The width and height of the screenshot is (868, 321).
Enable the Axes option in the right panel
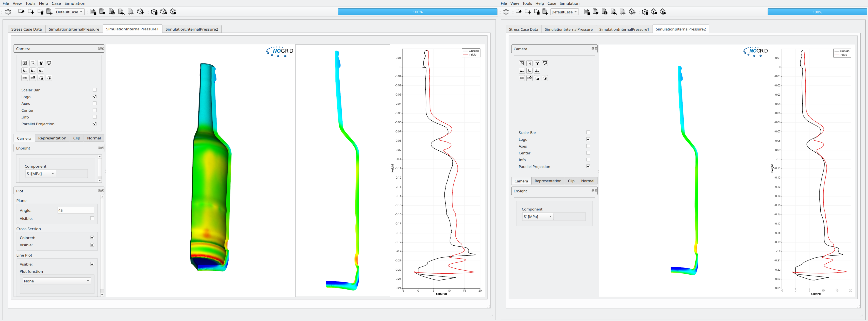click(588, 146)
